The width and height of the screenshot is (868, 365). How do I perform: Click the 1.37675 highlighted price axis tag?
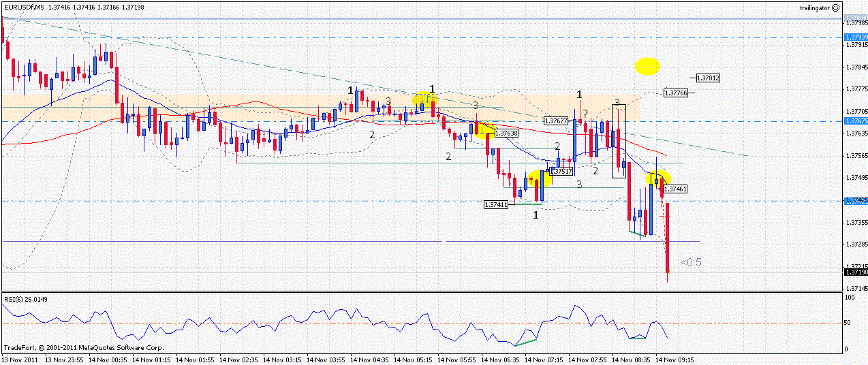[856, 121]
